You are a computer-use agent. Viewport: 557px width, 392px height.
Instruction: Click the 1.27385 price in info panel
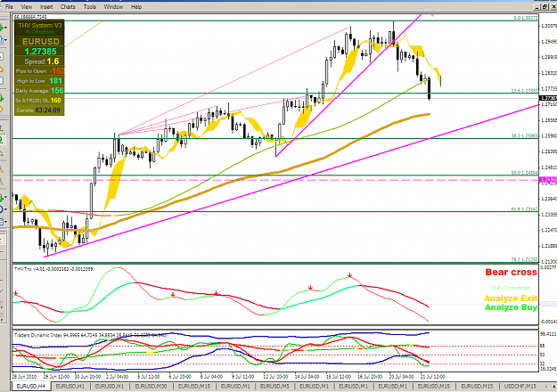(40, 52)
